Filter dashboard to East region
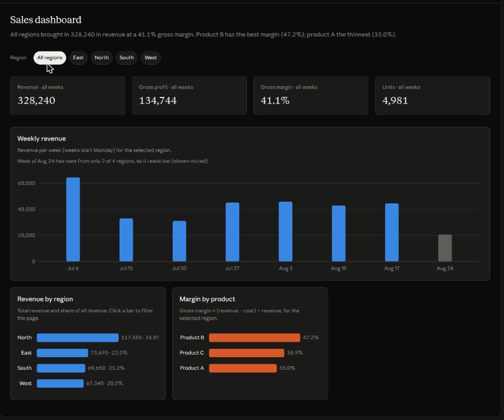The height and width of the screenshot is (420, 504). [78, 58]
